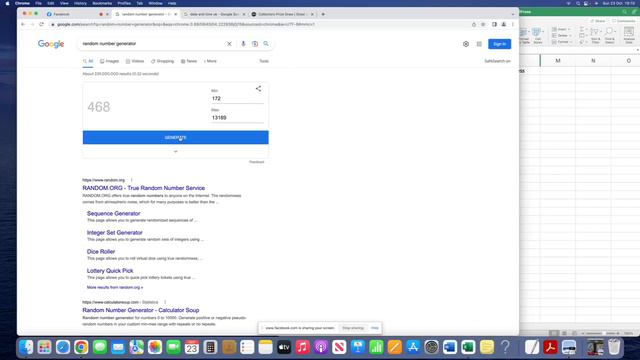Image resolution: width=640 pixels, height=360 pixels.
Task: Open Microsoft Excel in the dock
Action: (468, 347)
